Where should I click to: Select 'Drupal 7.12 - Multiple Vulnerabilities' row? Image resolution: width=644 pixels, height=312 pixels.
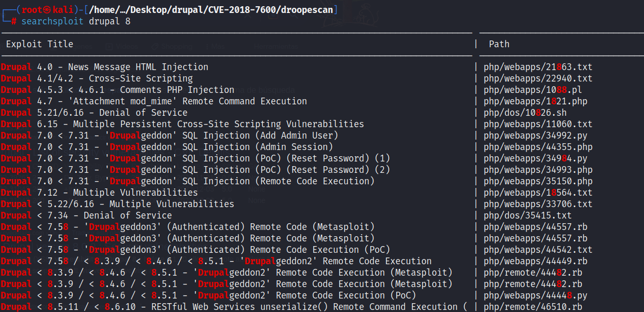coord(99,193)
